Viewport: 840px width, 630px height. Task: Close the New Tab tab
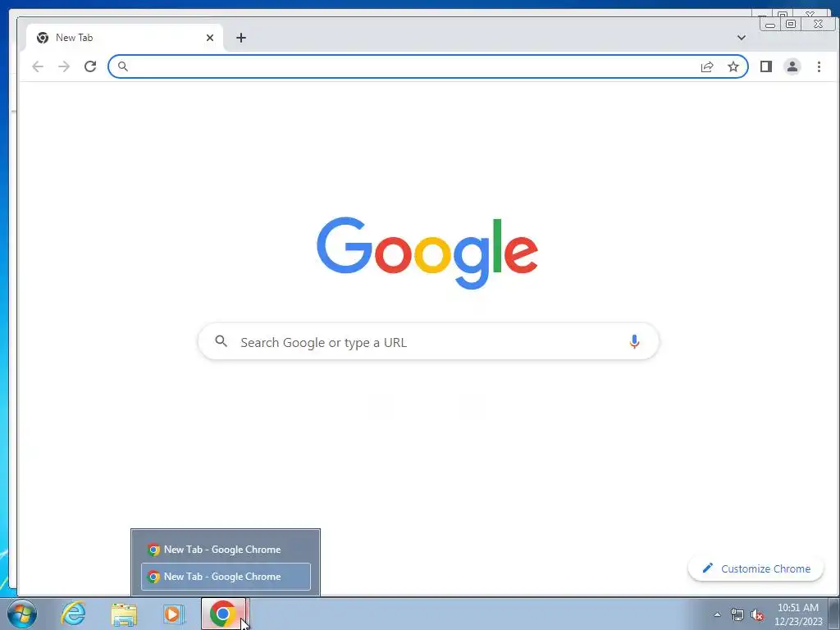(x=210, y=38)
